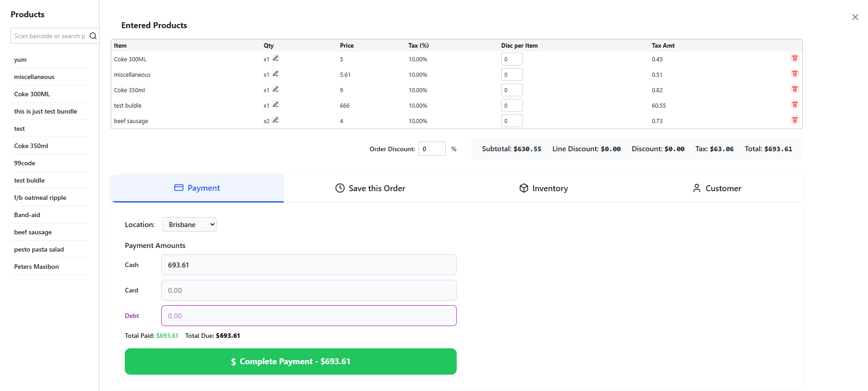Add pesto pasta salad product
868x391 pixels.
[49, 249]
